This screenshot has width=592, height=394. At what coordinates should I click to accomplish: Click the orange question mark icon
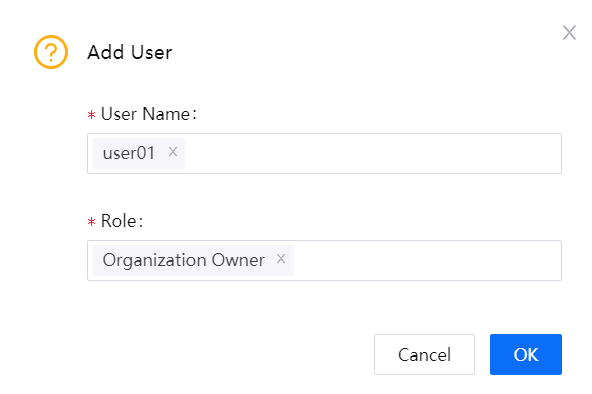pos(51,52)
